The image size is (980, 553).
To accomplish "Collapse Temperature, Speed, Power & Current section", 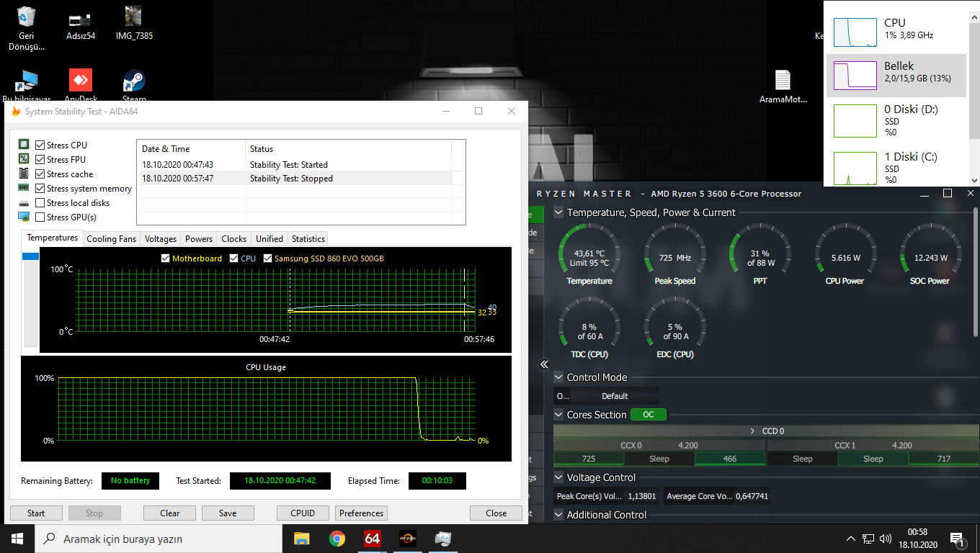I will tap(558, 212).
